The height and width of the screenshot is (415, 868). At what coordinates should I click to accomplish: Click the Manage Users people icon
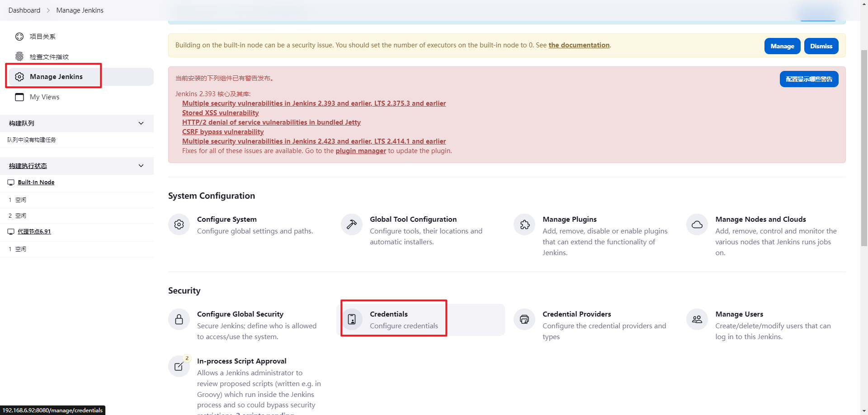[697, 319]
